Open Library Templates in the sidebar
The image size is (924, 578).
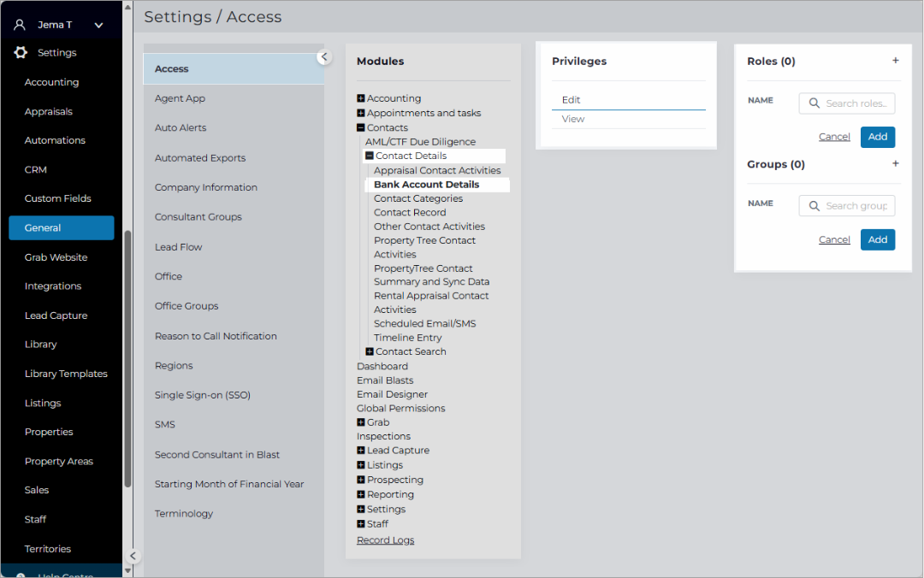(x=66, y=375)
